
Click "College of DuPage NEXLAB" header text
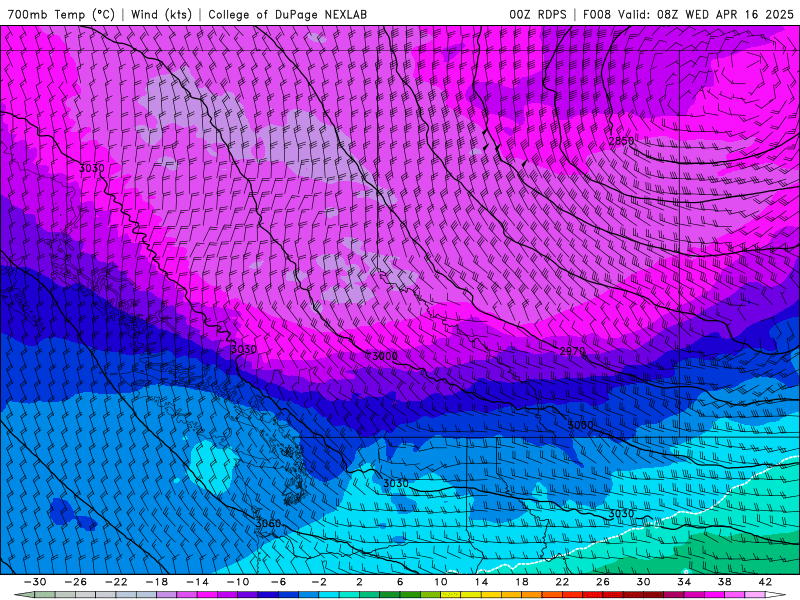(287, 14)
